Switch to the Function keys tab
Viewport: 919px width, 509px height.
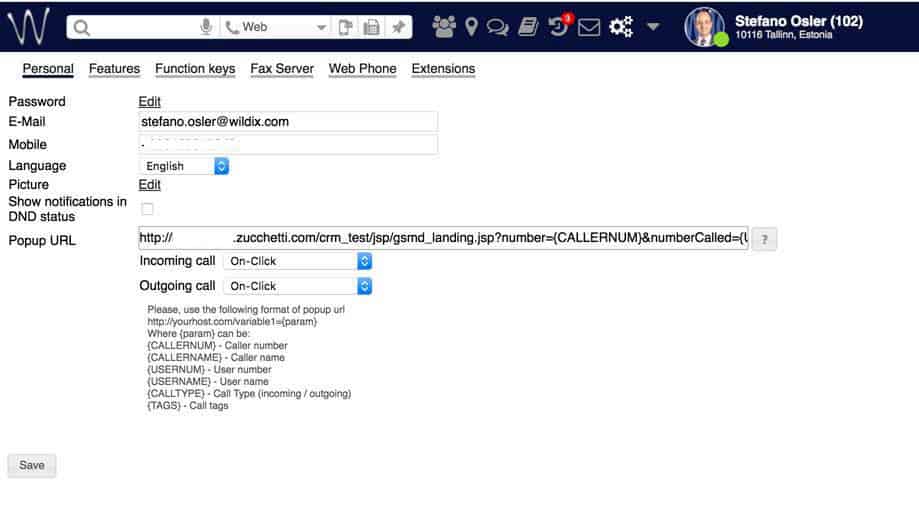point(195,69)
